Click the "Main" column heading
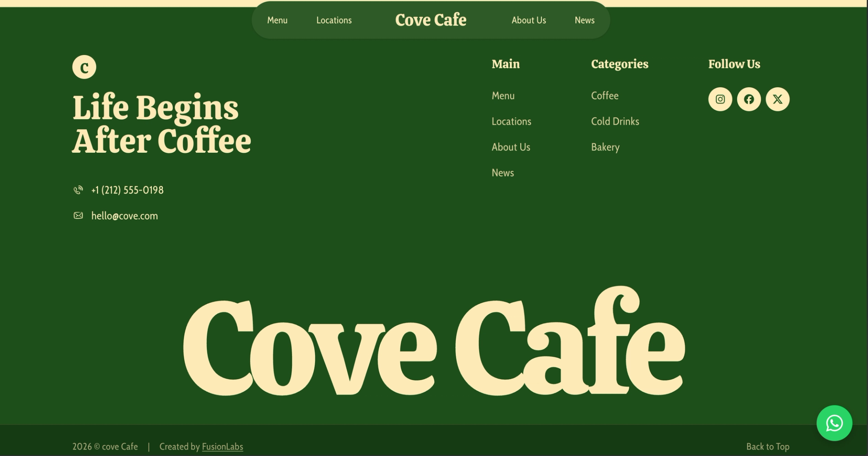This screenshot has height=456, width=868. tap(506, 64)
